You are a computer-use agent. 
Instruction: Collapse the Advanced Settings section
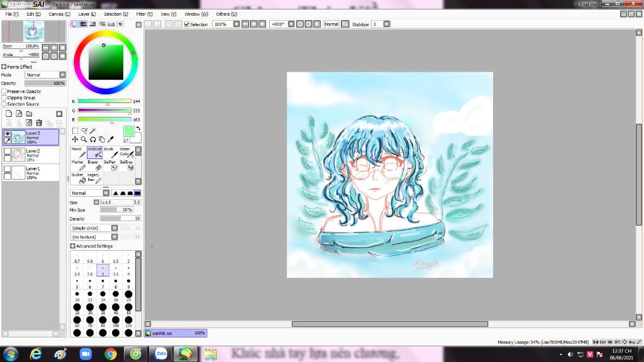click(73, 246)
